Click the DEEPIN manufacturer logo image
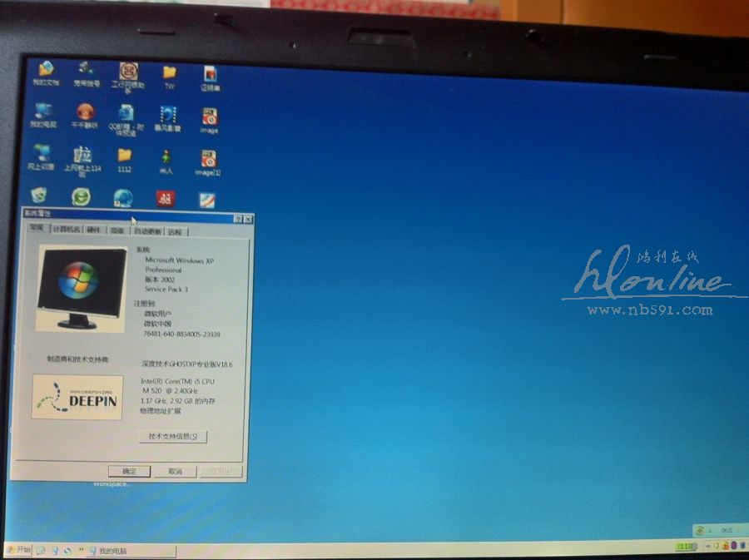Image resolution: width=749 pixels, height=560 pixels. (x=77, y=397)
